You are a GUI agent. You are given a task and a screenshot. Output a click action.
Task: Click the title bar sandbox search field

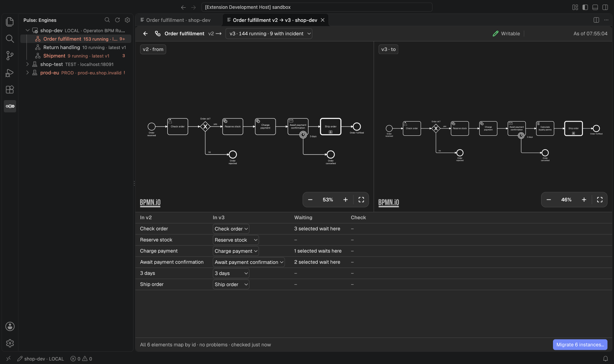click(x=317, y=7)
